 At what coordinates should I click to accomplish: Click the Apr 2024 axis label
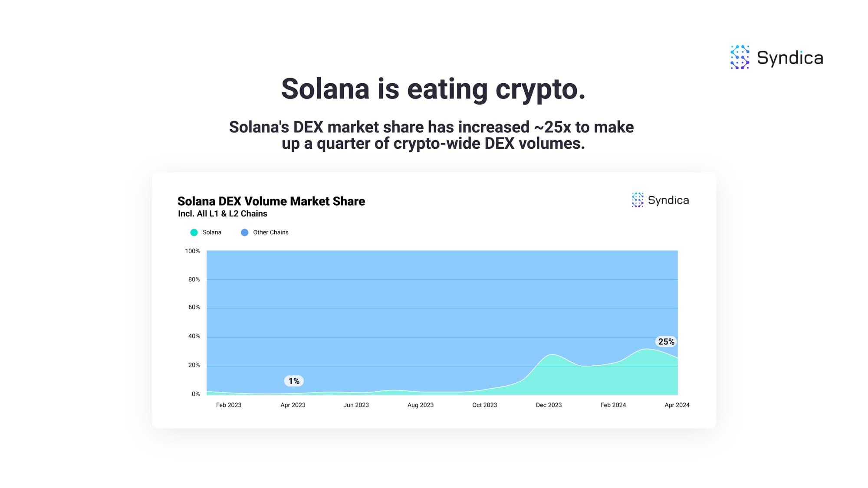677,405
